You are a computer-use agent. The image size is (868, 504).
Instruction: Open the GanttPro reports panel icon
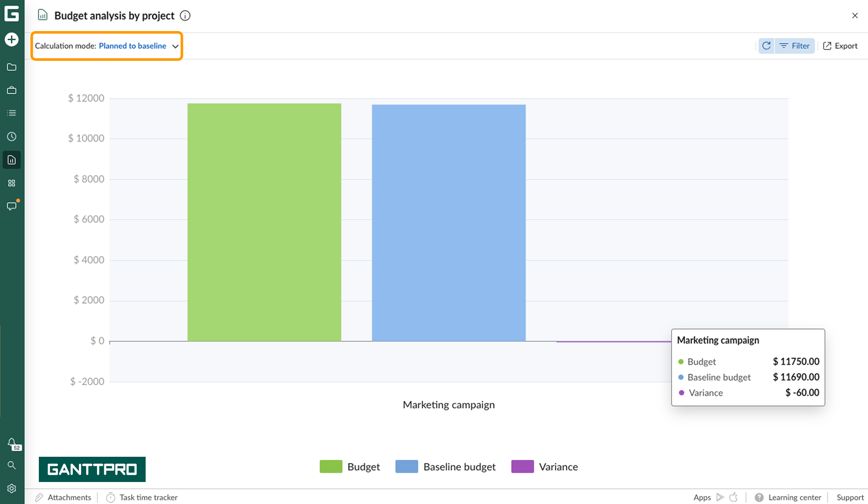(12, 159)
